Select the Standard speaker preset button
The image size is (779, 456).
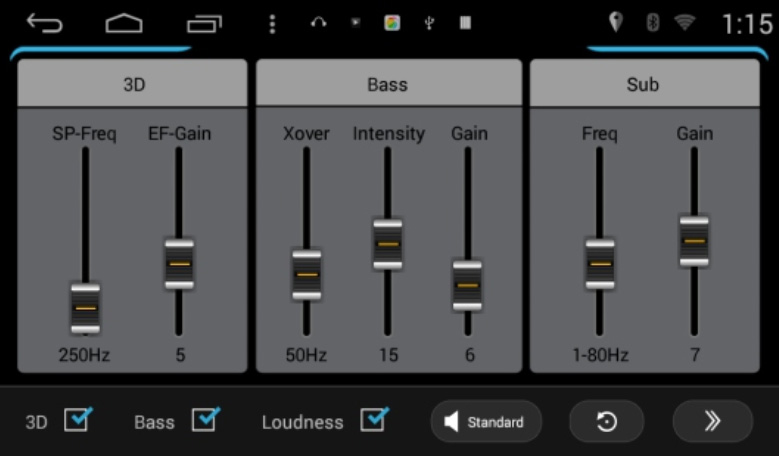point(486,422)
